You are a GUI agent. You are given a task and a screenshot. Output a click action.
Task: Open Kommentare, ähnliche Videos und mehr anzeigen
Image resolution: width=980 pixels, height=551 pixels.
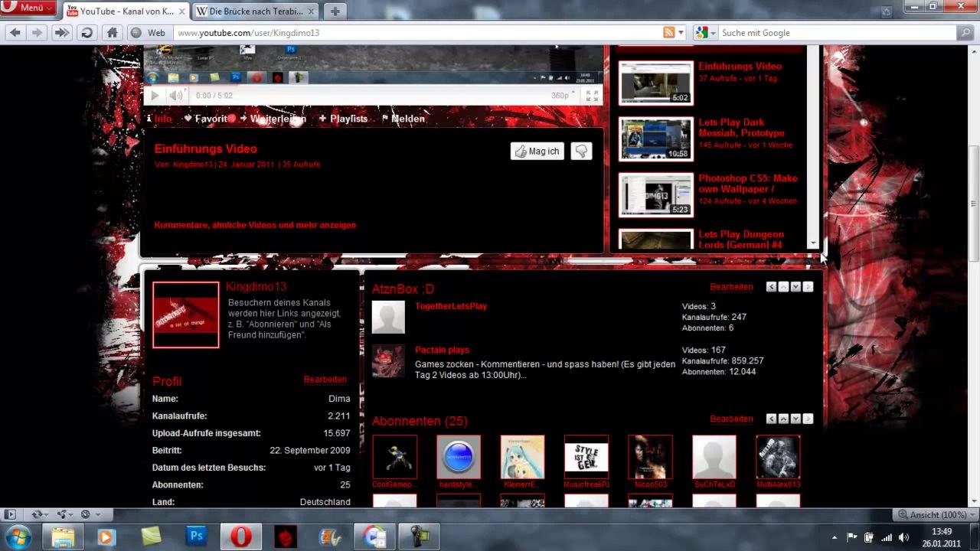[255, 225]
